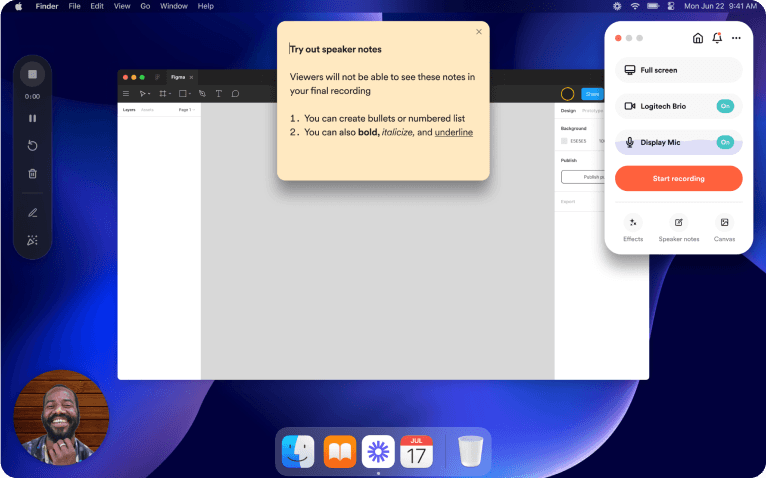The width and height of the screenshot is (766, 478).
Task: Open the Loom app icon in the Dock
Action: pos(378,451)
